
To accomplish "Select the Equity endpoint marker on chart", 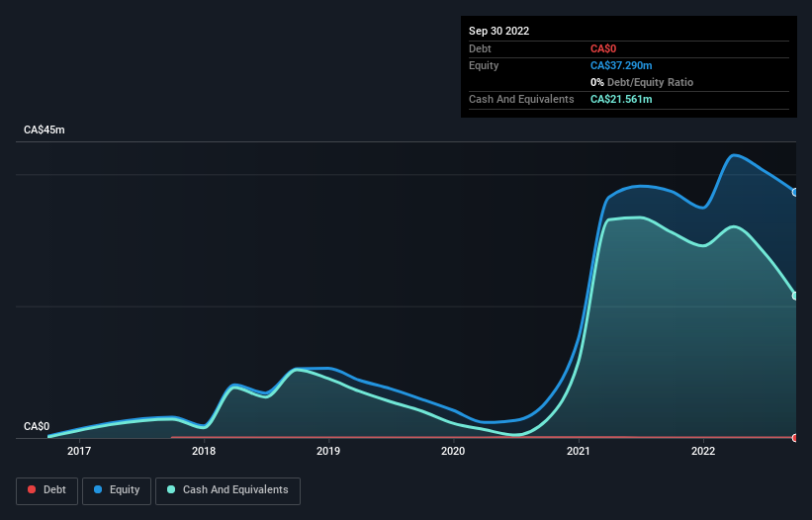I will coord(795,193).
